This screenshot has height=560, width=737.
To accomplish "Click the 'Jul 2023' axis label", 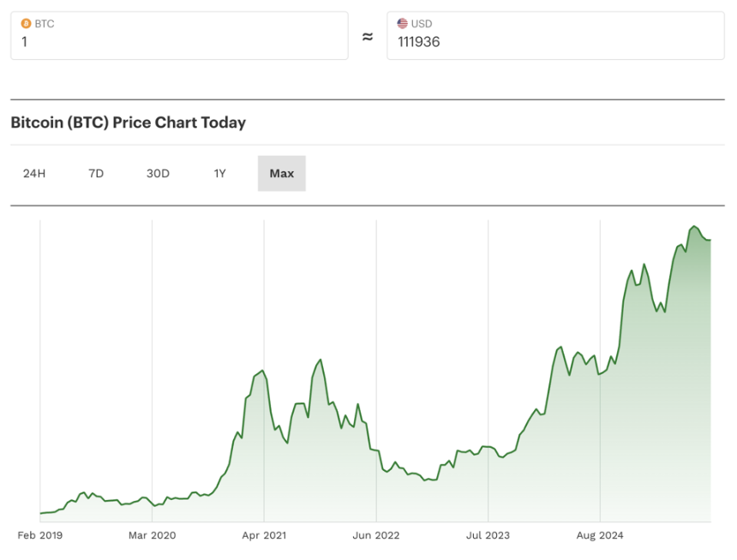I will pyautogui.click(x=488, y=535).
